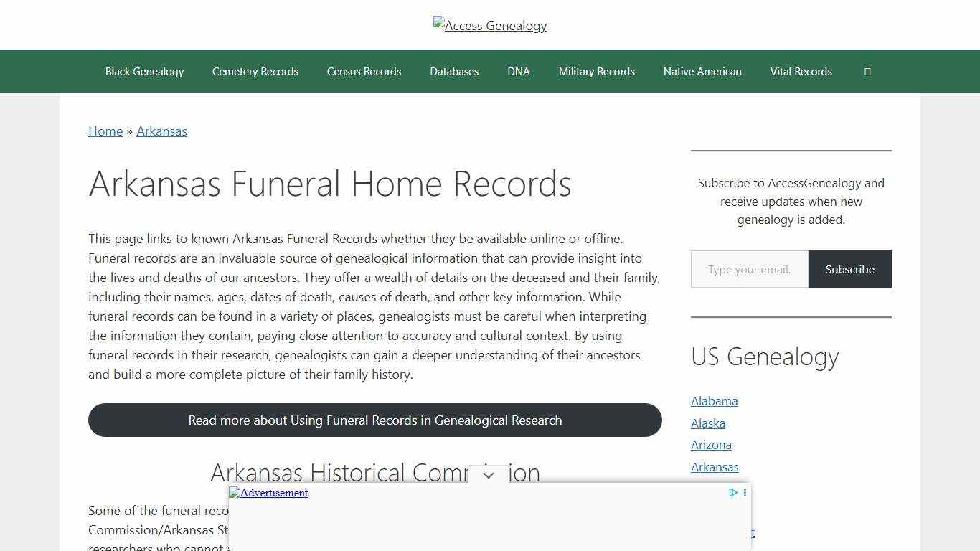The width and height of the screenshot is (980, 551).
Task: Select Black Genealogy from the navigation
Action: point(144,71)
